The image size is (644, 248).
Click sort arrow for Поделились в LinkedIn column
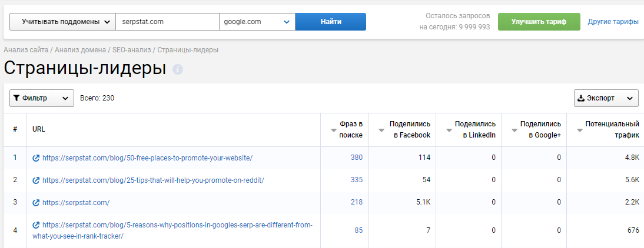[x=449, y=130]
